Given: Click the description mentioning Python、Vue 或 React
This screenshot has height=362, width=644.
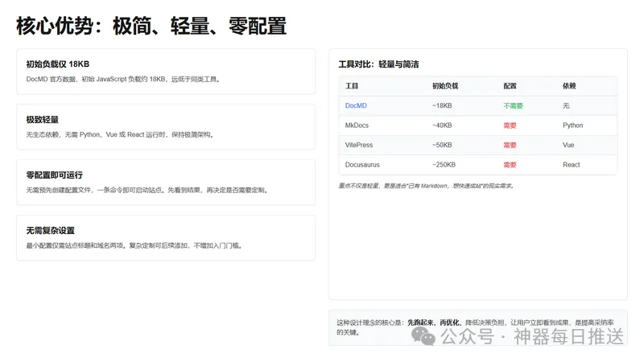Looking at the screenshot, I should click(x=120, y=134).
